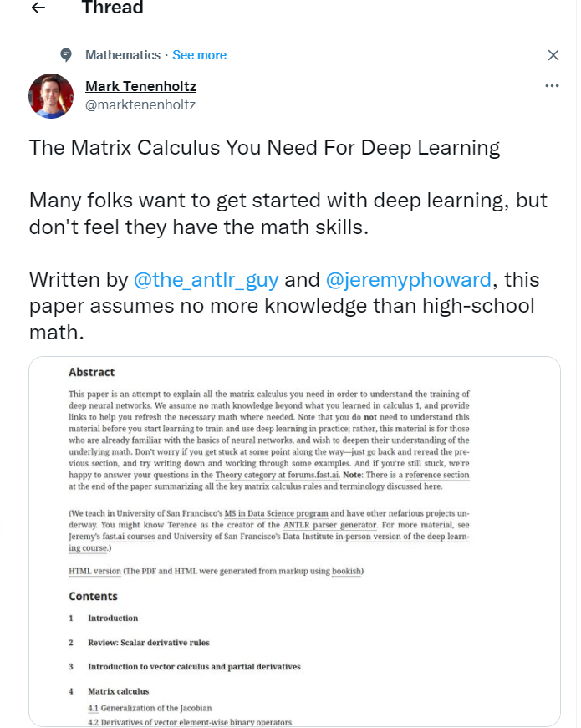Screen dimensions: 581x728
Task: Click the Contents heading in the image
Action: tap(93, 596)
